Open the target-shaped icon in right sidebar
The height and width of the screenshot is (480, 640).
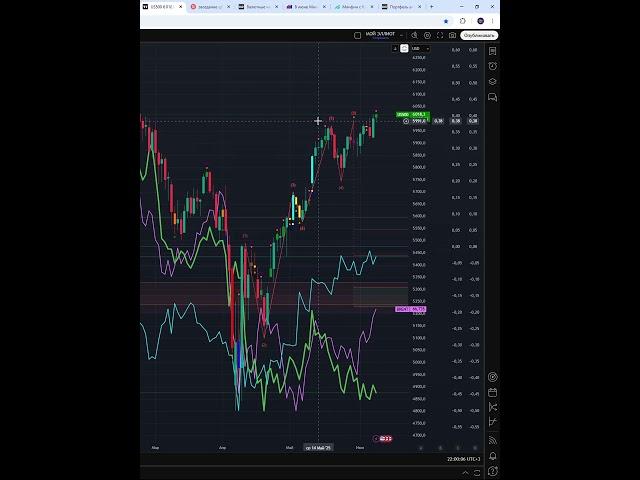(493, 377)
